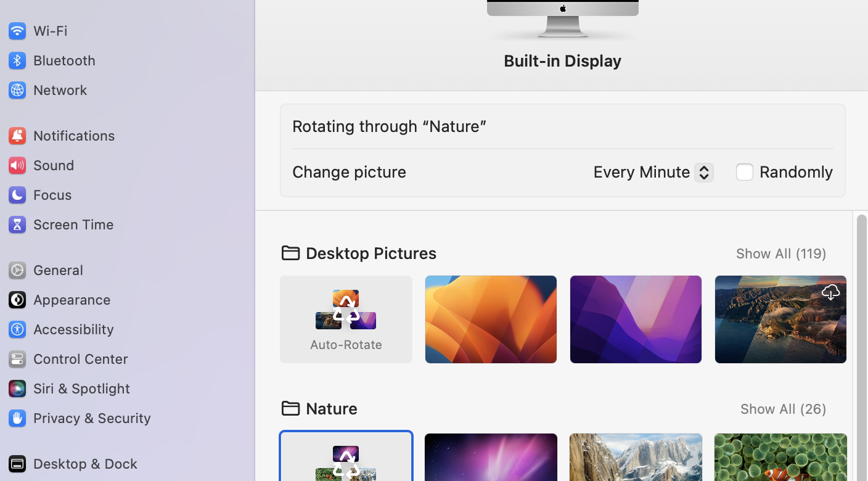Image resolution: width=868 pixels, height=481 pixels.
Task: Show all 26 Nature pictures
Action: pos(783,409)
